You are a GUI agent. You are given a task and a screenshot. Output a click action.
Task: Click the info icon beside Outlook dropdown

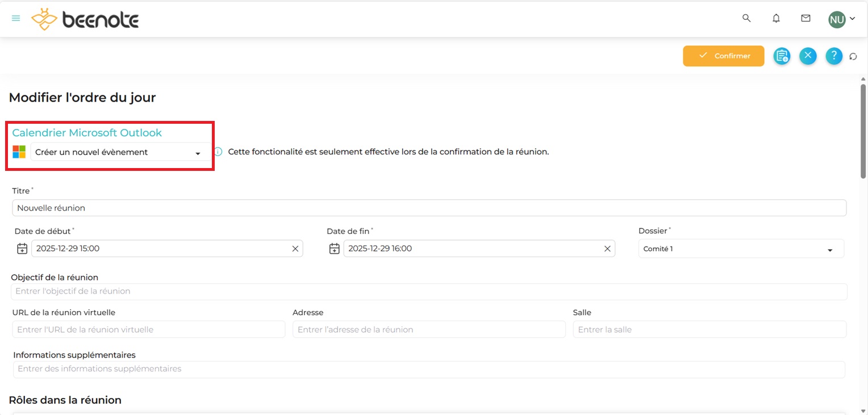pyautogui.click(x=218, y=152)
